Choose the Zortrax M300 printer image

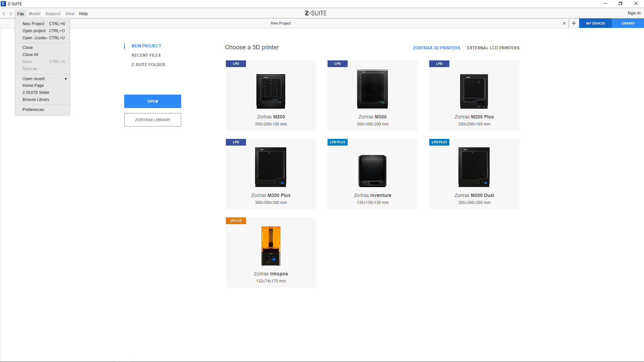point(372,89)
